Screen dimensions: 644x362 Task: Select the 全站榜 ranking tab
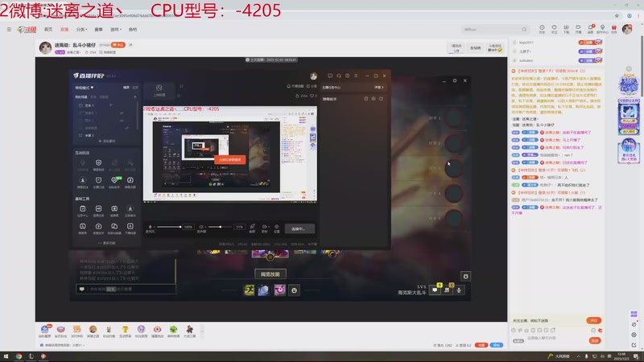tap(475, 48)
